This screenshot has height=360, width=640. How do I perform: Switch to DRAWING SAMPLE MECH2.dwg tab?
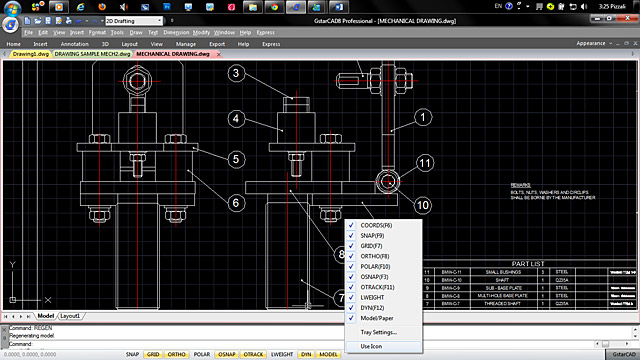[x=92, y=54]
